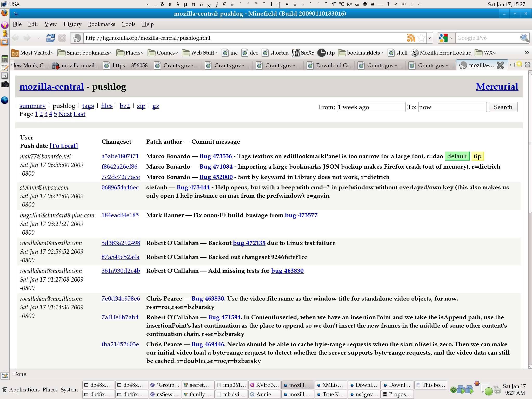
Task: Open Bug 473536 link
Action: tap(216, 156)
